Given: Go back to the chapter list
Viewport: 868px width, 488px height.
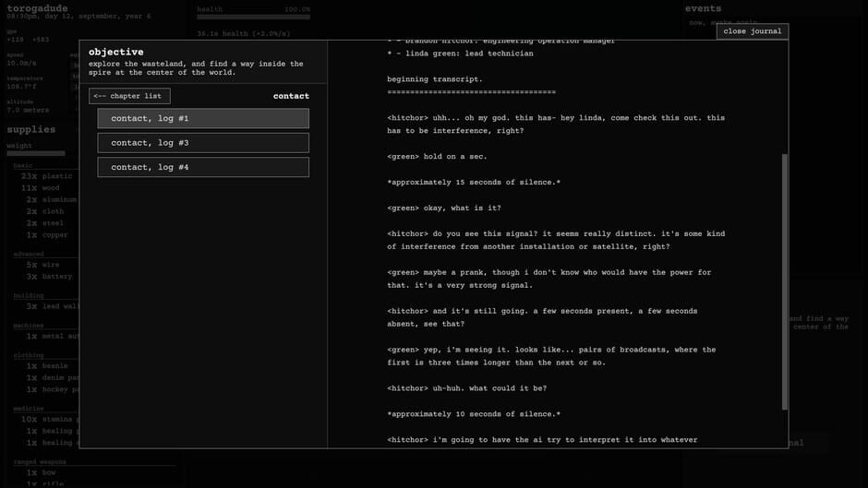Looking at the screenshot, I should coord(129,96).
